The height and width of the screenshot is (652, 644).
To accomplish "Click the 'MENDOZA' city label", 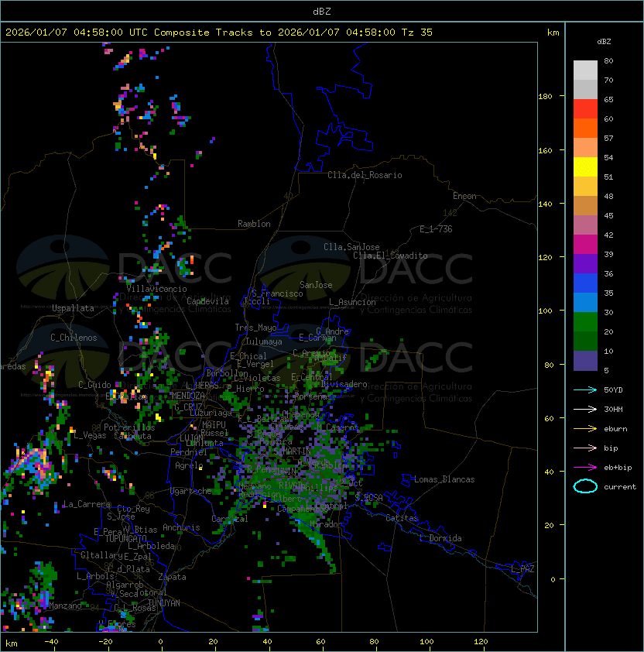I will point(188,395).
